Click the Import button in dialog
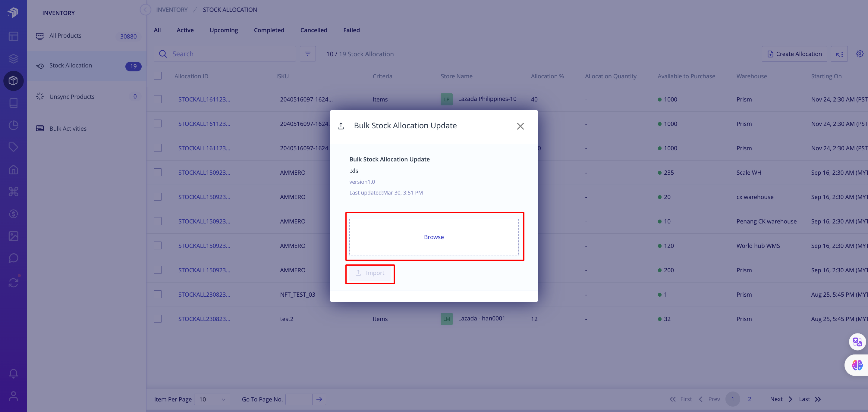The width and height of the screenshot is (868, 412). click(370, 273)
